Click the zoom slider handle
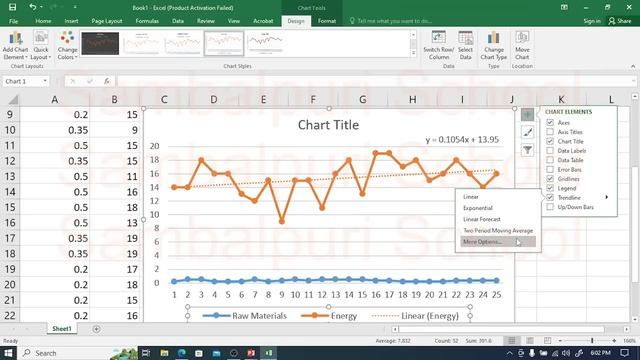 592,340
